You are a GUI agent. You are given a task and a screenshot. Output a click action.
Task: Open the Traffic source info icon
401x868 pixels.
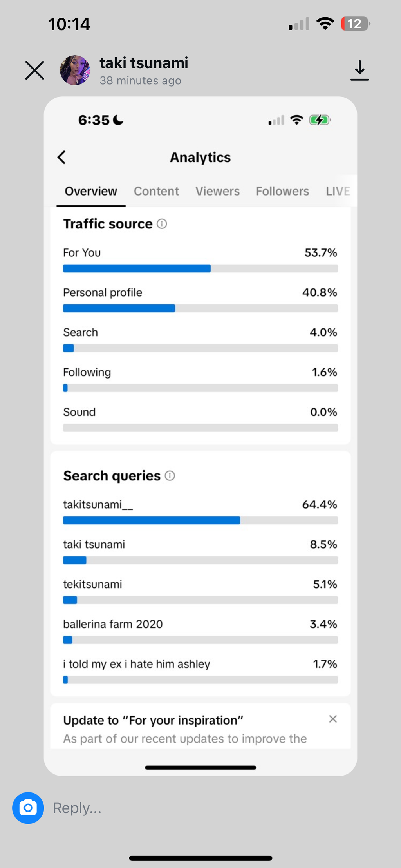pyautogui.click(x=162, y=224)
